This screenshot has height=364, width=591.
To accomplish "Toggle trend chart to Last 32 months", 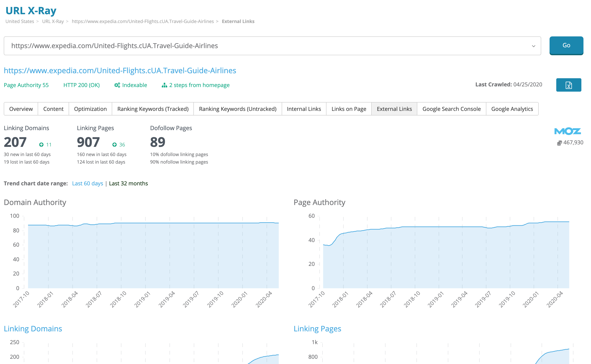I will point(128,183).
